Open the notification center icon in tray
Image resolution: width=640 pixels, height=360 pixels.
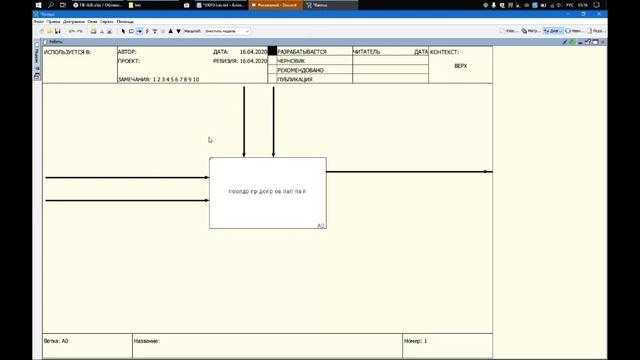pos(596,5)
